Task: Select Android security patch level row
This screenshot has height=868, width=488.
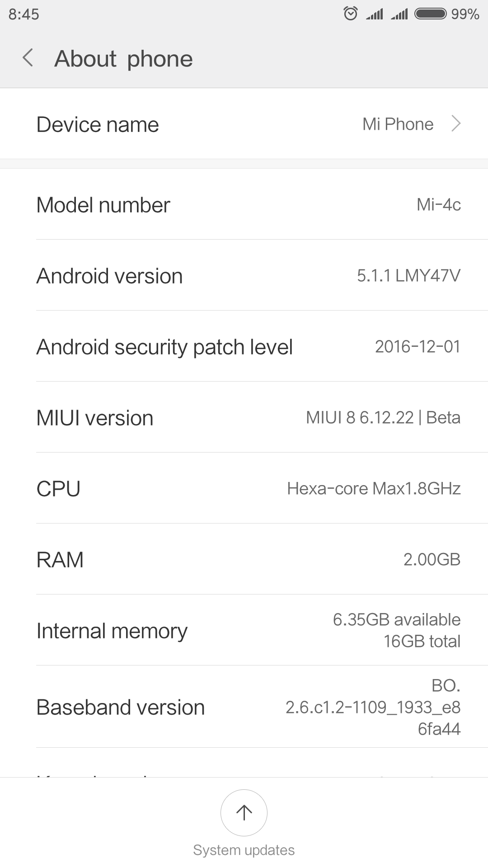Action: coord(244,347)
